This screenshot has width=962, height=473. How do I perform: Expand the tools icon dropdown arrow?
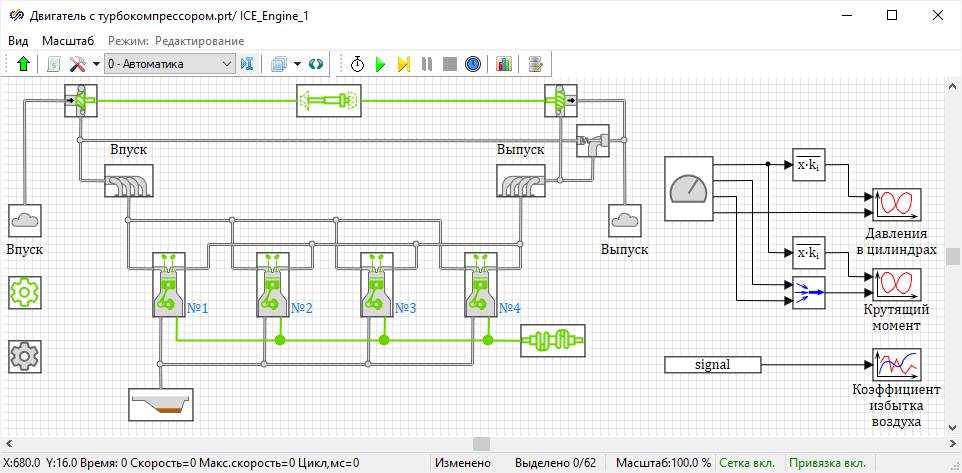(96, 64)
